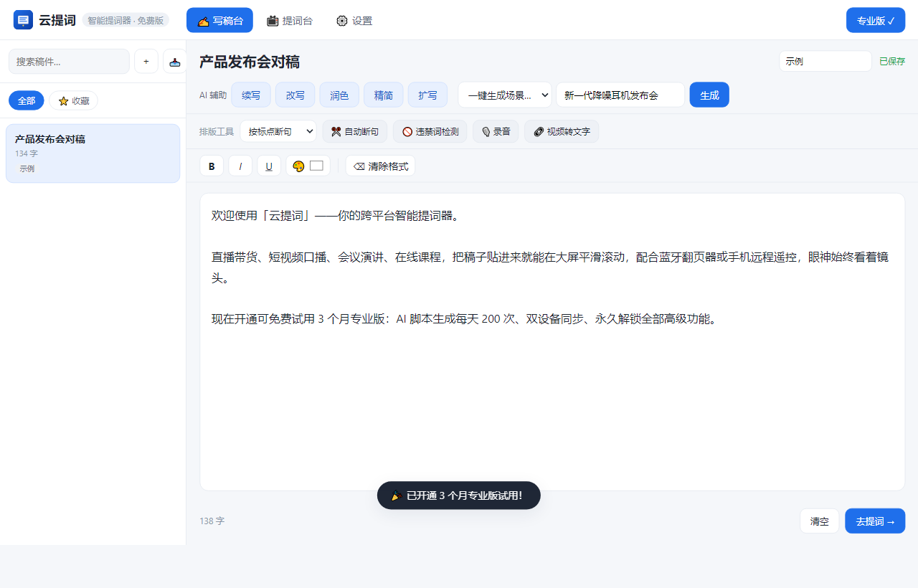Click the 扩写 AI button
Screen dimensions: 918x588
427,95
